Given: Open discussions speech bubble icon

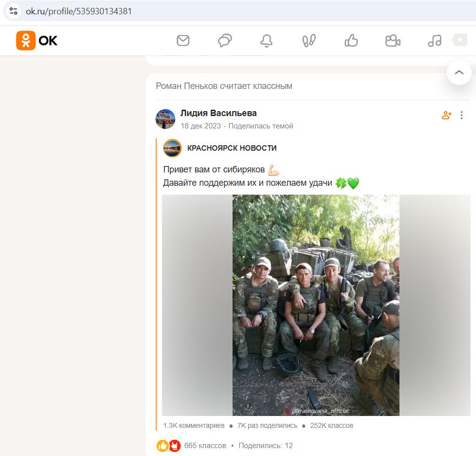Looking at the screenshot, I should click(x=225, y=41).
